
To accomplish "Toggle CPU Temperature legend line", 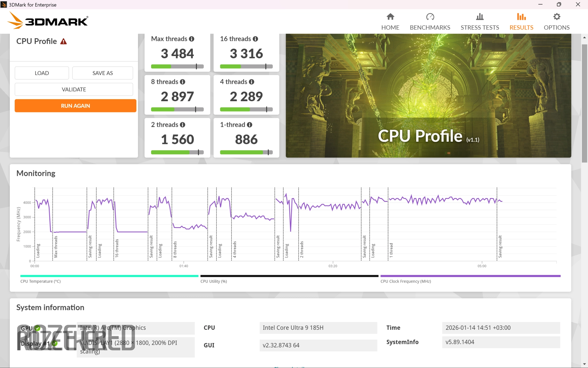I will [109, 276].
